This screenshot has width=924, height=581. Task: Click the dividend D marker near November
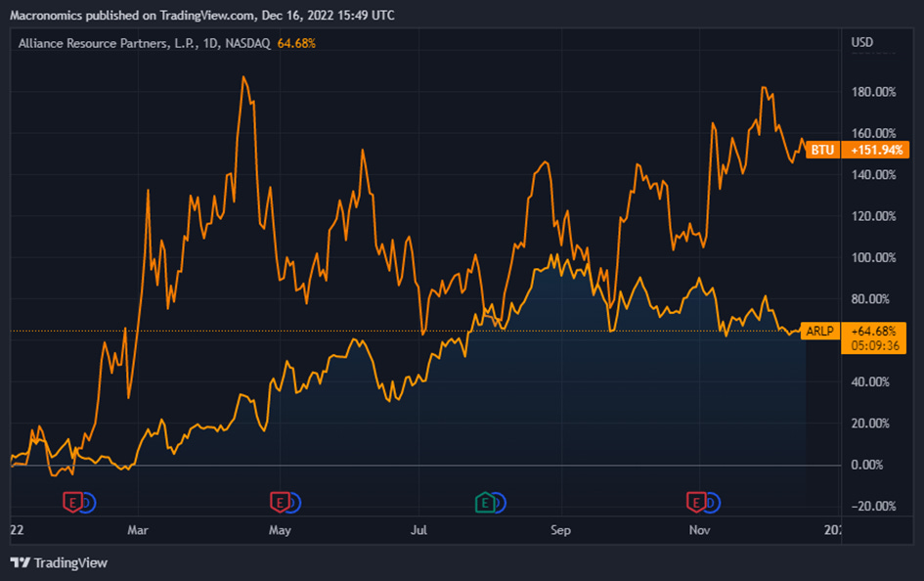(x=713, y=503)
